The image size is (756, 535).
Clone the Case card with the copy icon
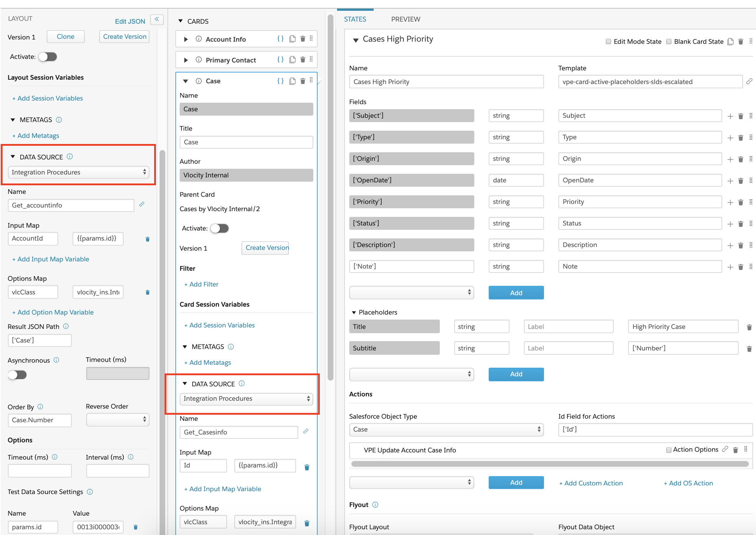tap(292, 81)
